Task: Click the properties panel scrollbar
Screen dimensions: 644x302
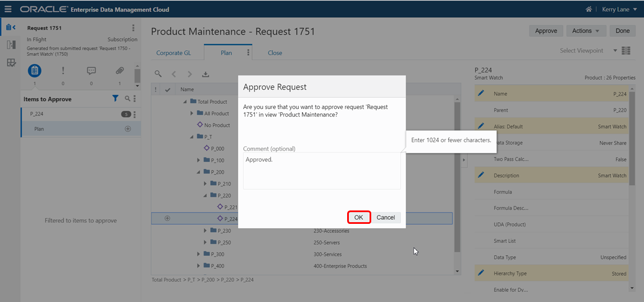Action: point(632,137)
